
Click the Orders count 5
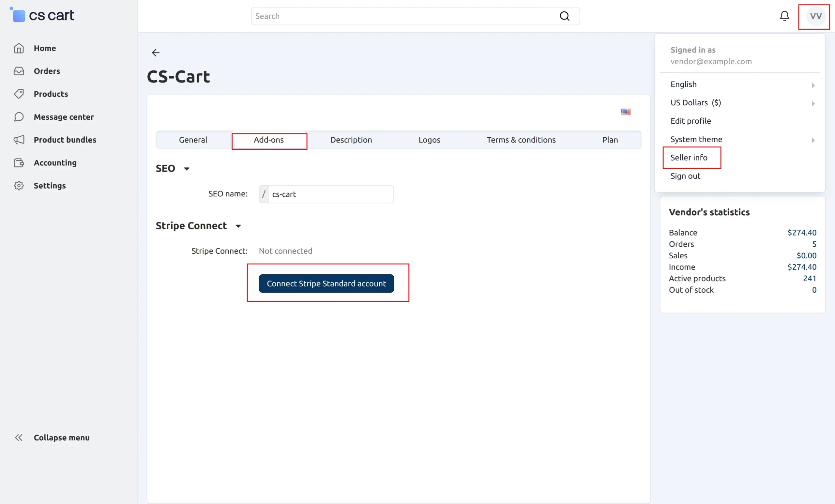tap(814, 244)
